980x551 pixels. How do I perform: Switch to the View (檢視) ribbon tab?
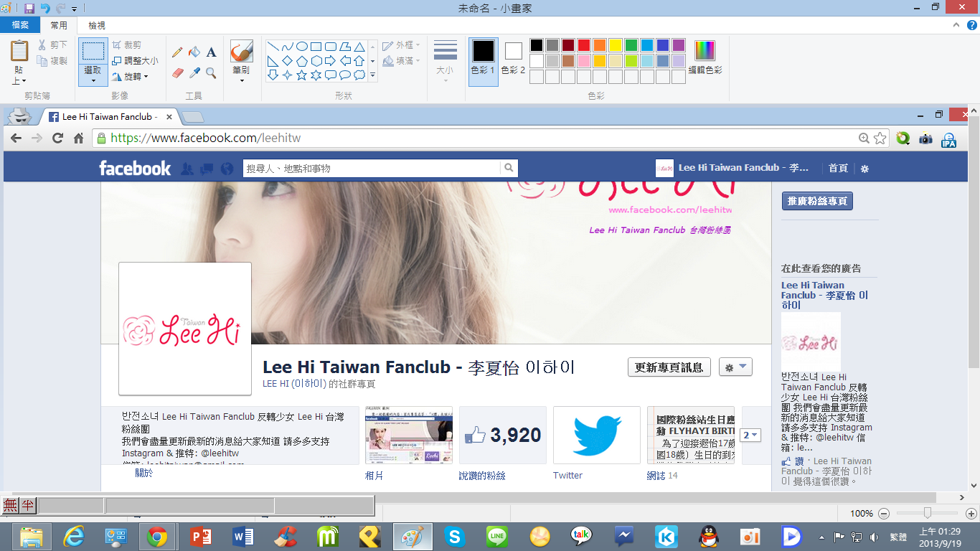click(x=97, y=25)
